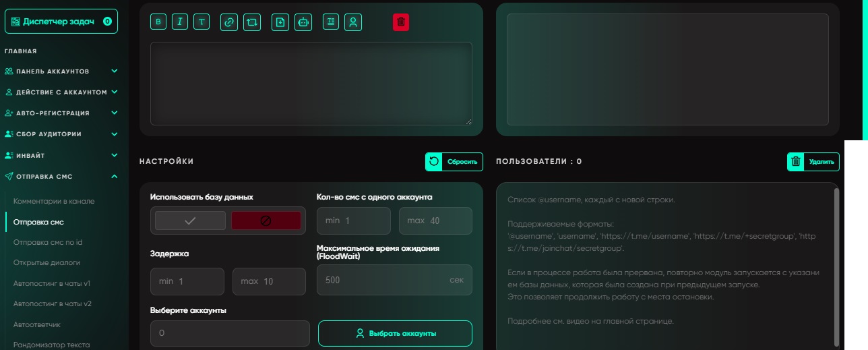Expand the Сбор аудитории sidebar section
The image size is (868, 350).
click(x=61, y=134)
